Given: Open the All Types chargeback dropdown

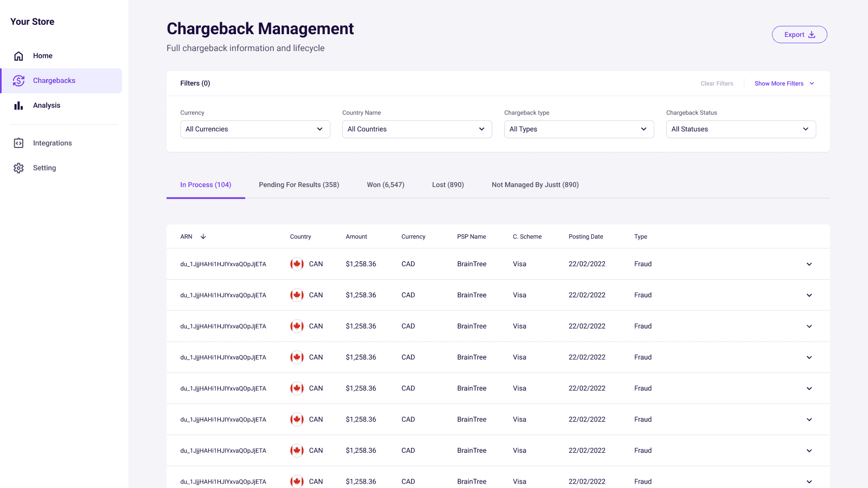Looking at the screenshot, I should coord(579,129).
